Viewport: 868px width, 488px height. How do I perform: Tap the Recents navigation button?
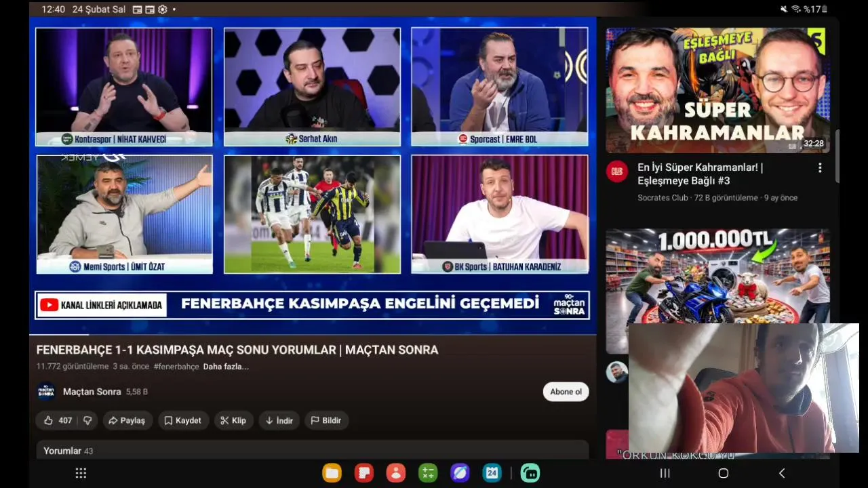[x=665, y=473]
